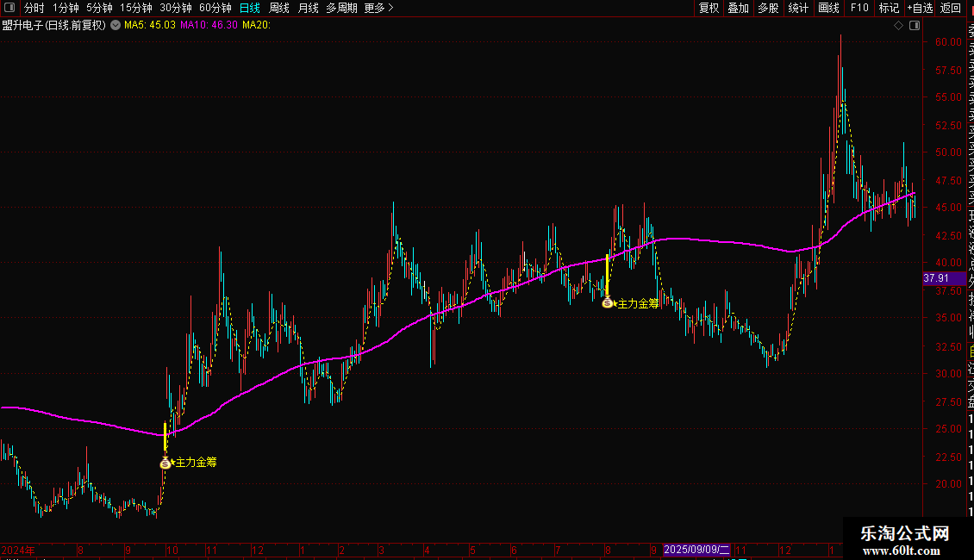This screenshot has width=974, height=560.
Task: Open the indicator dropdown beside 盟升电子 title
Action: pyautogui.click(x=116, y=26)
